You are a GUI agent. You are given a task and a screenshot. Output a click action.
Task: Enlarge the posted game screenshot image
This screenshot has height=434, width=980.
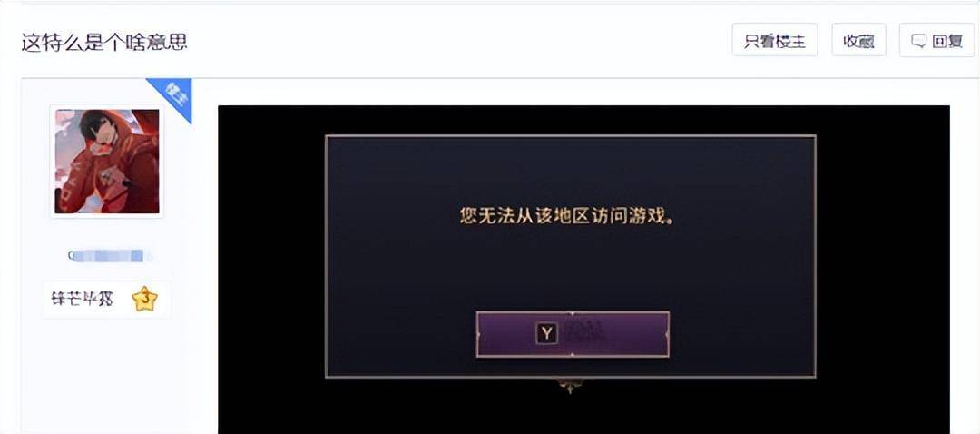583,269
